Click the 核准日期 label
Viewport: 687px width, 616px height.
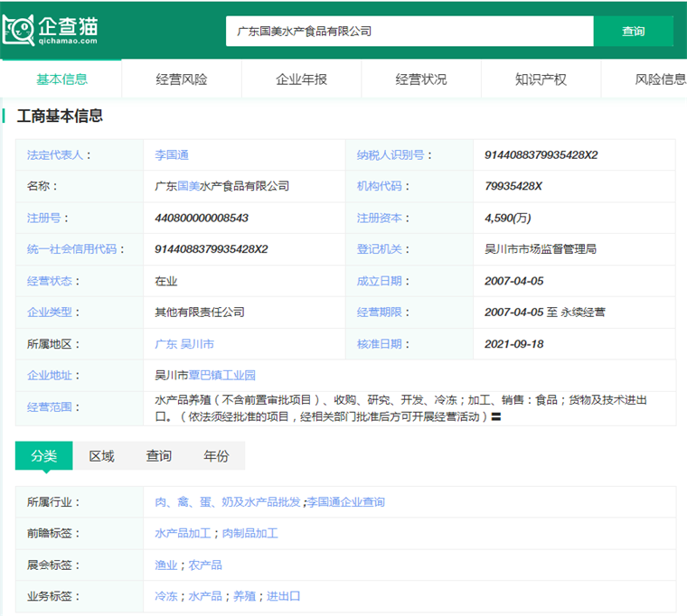pyautogui.click(x=379, y=344)
